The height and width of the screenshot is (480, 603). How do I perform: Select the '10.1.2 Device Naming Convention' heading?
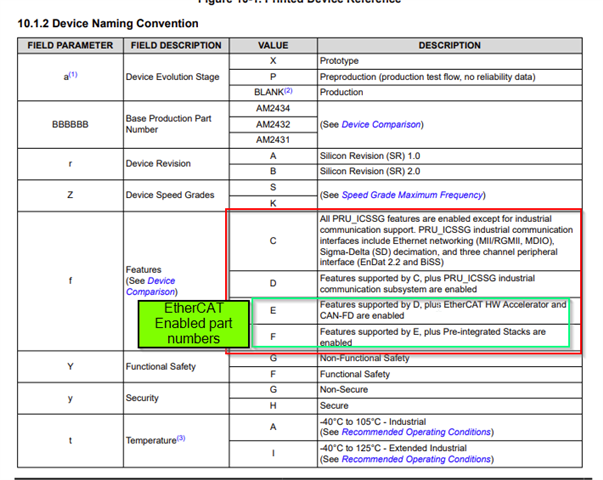click(108, 23)
